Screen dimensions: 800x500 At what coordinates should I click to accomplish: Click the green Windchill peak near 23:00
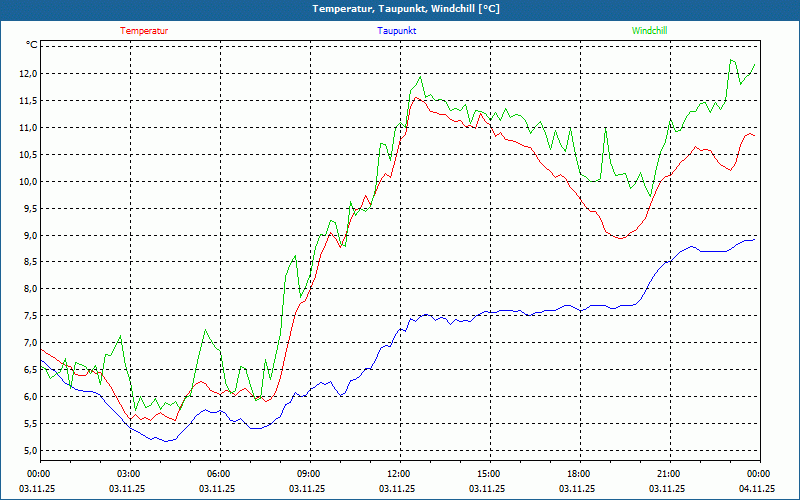(732, 60)
